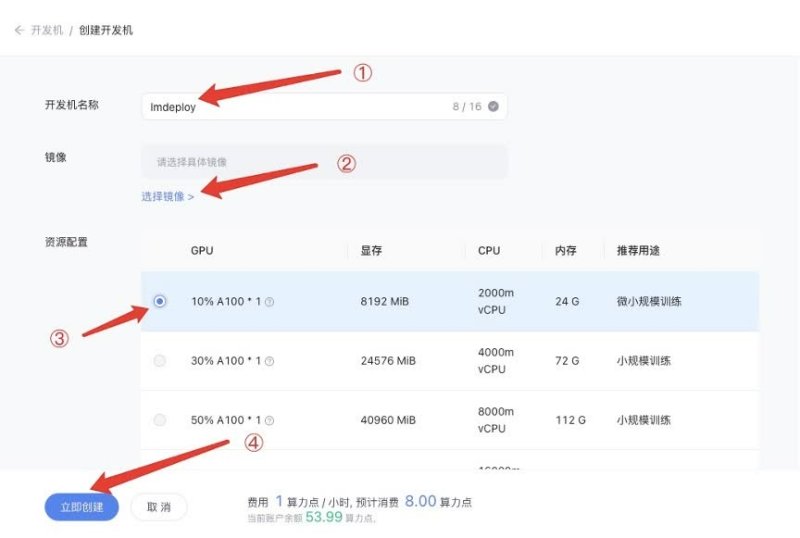Screen dimensions: 800x538
Task: Click the back arrow icon beside 开发机
Action: (19, 30)
